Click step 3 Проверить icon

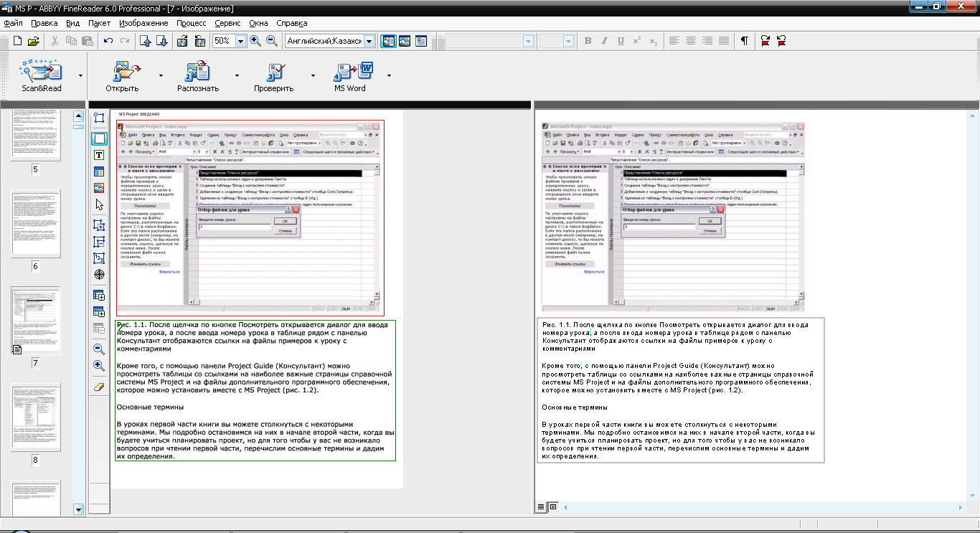coord(275,70)
